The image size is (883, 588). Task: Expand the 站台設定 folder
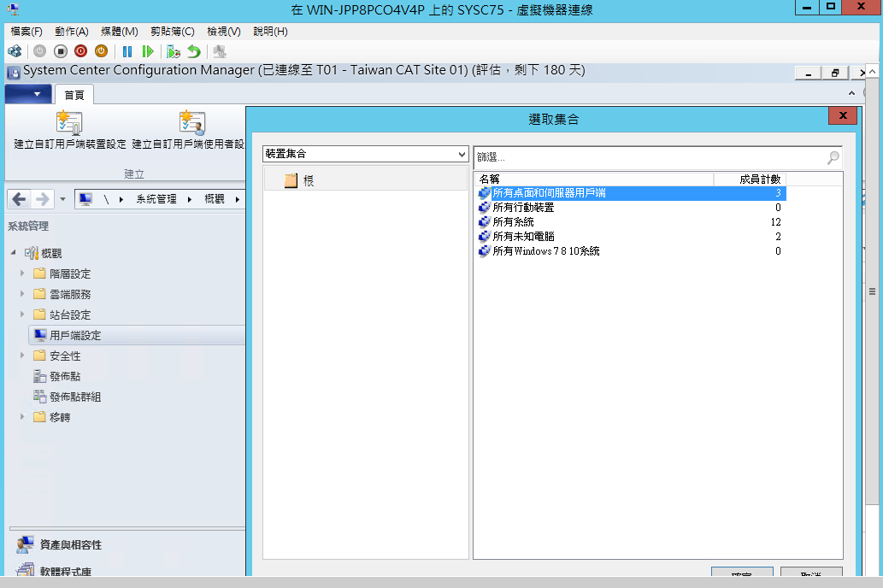click(x=22, y=315)
